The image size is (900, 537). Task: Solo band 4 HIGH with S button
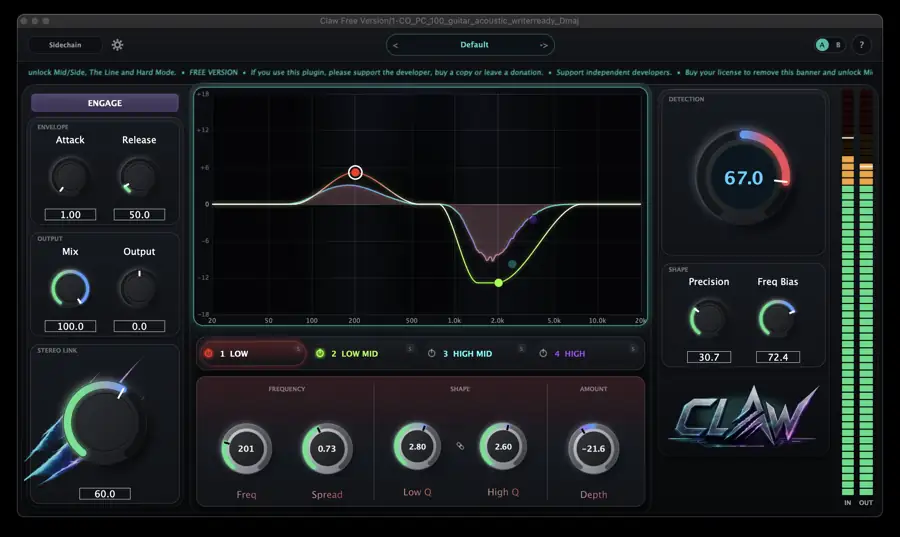(633, 349)
